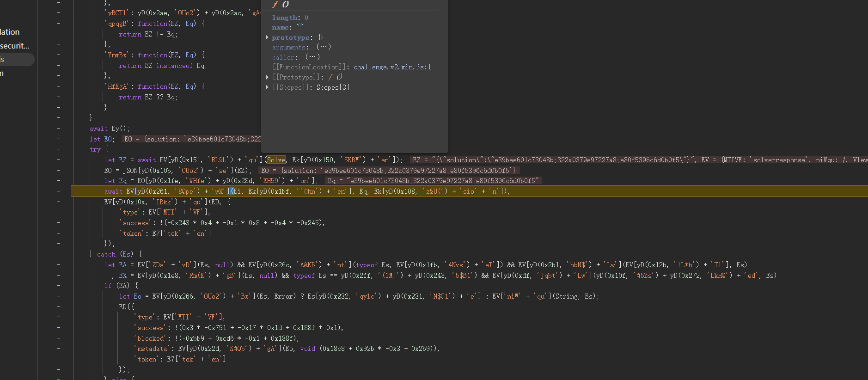The image size is (868, 380).
Task: Open the challenge.v2.min.js:1 function location link
Action: (392, 67)
